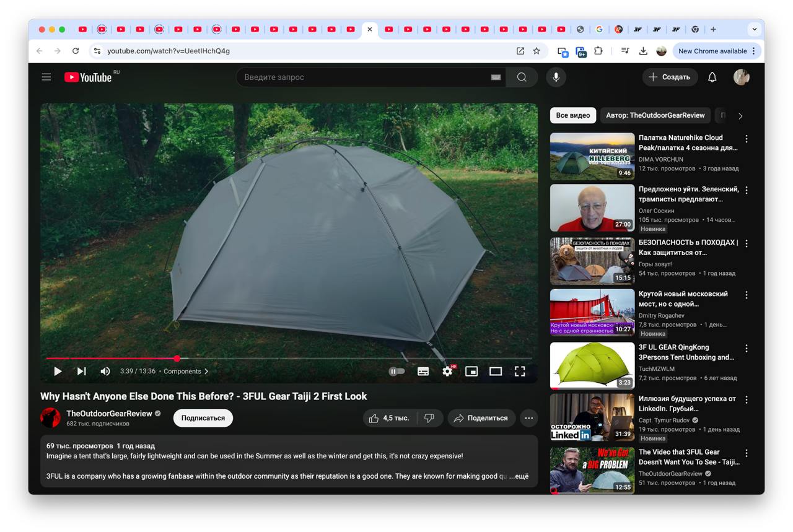Open options for Крутой новый московский мост video
The height and width of the screenshot is (532, 793).
click(747, 295)
